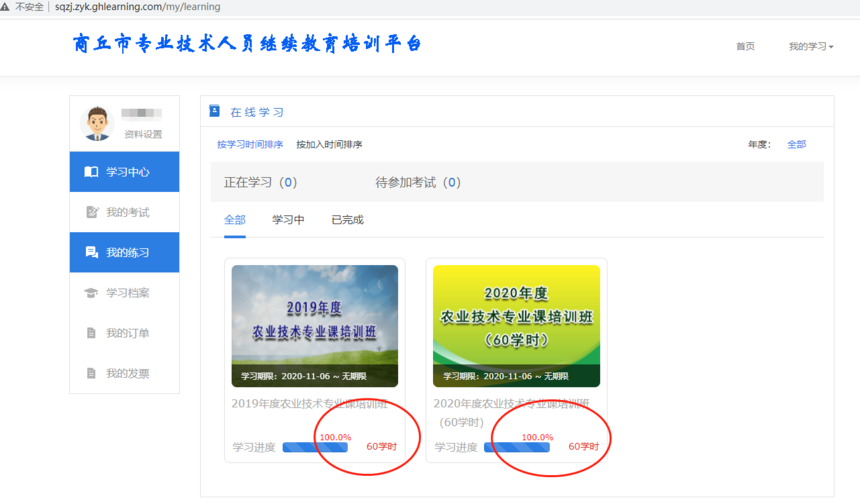Screen dimensions: 860x504
Task: Click the browser address bar URL
Action: 138,7
